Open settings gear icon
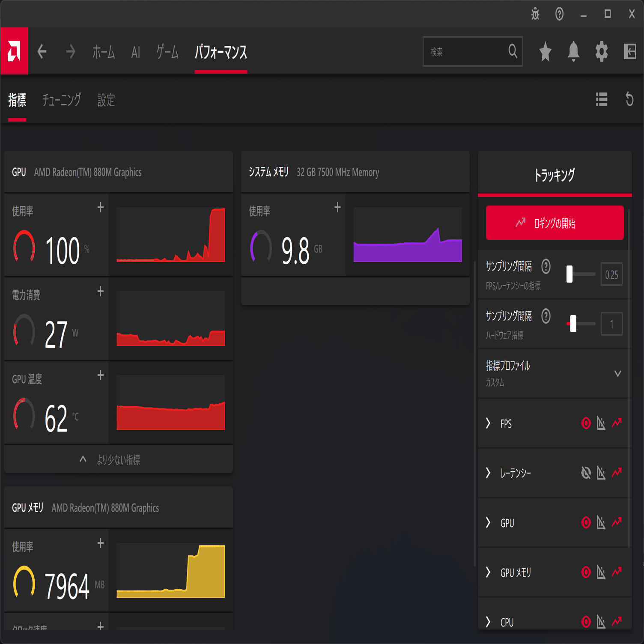644x644 pixels. (x=602, y=52)
